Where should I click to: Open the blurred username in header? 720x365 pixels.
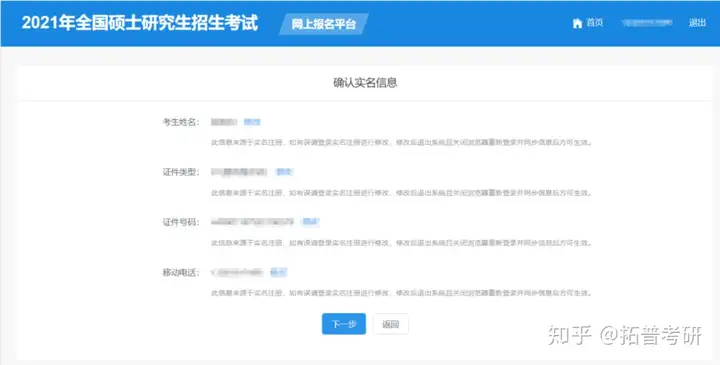[x=647, y=22]
